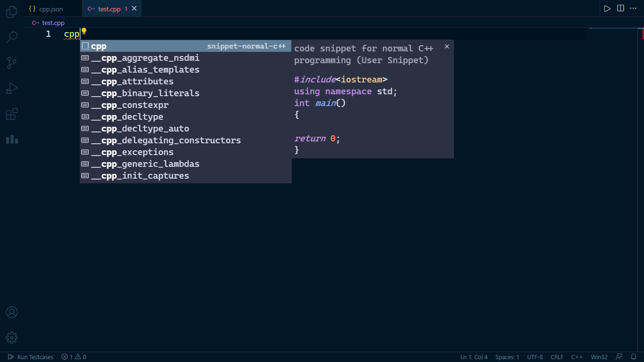Open the Search view in activity bar
This screenshot has width=644, height=362.
(12, 37)
